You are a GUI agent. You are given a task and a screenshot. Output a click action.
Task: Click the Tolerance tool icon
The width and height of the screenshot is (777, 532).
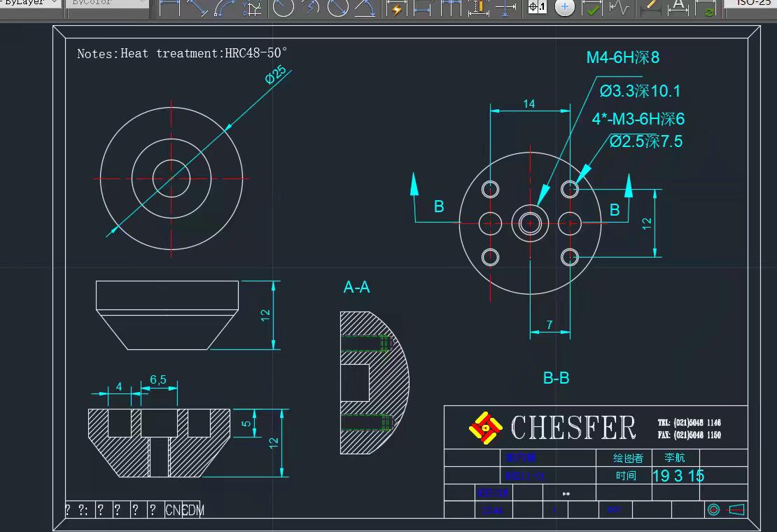coord(537,8)
